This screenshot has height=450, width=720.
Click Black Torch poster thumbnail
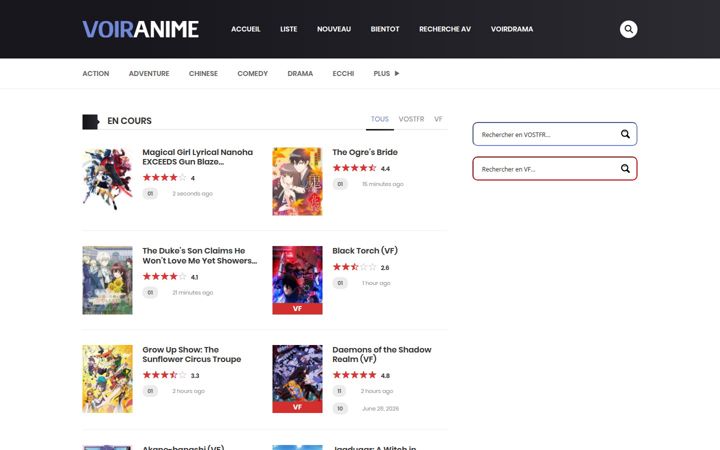[297, 280]
